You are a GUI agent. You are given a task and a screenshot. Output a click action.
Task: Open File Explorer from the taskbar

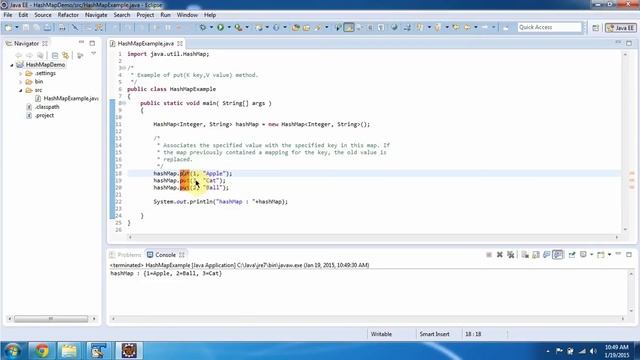[x=69, y=351]
